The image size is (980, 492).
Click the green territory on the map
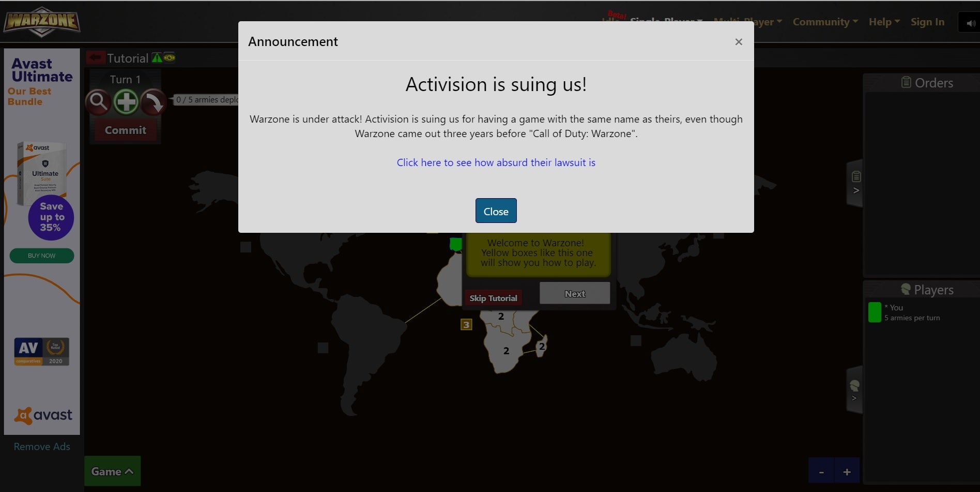click(x=455, y=244)
